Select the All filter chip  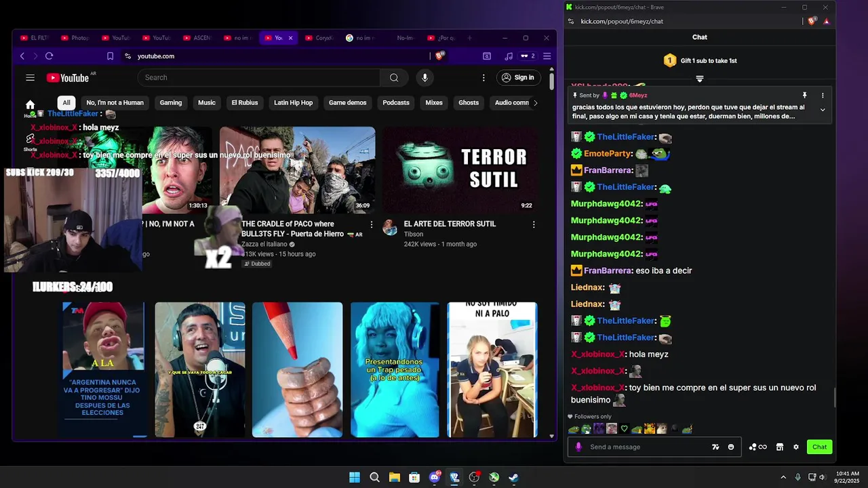point(66,103)
